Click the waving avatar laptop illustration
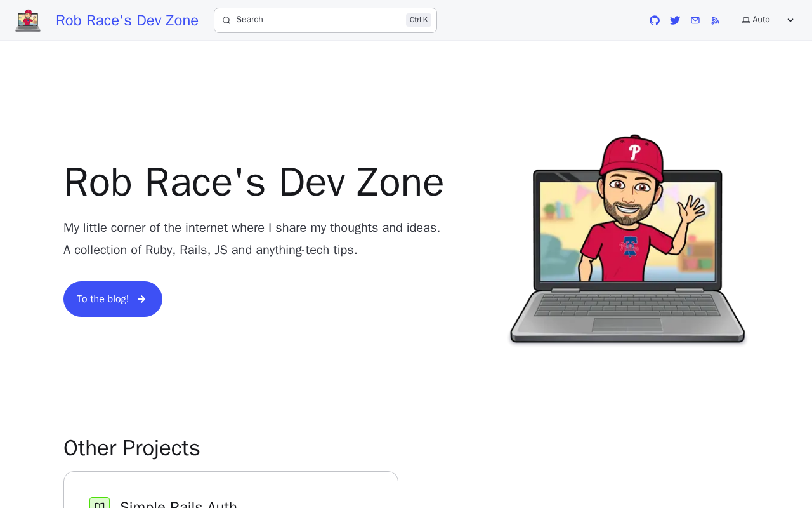Image resolution: width=812 pixels, height=508 pixels. pos(627,239)
